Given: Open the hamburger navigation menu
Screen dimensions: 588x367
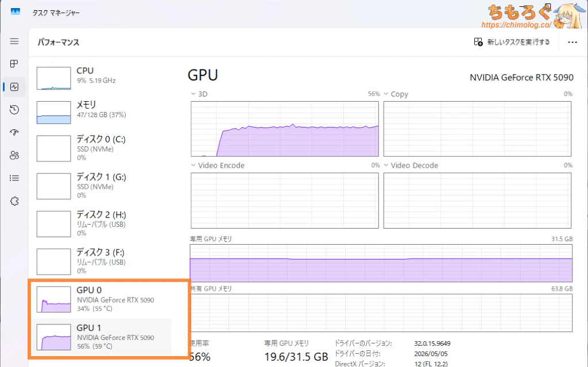Looking at the screenshot, I should [x=14, y=41].
